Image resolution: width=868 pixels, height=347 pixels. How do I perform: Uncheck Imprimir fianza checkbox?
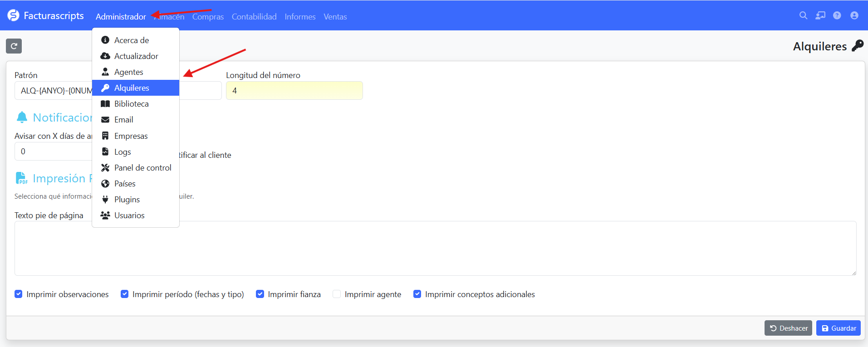click(x=260, y=294)
